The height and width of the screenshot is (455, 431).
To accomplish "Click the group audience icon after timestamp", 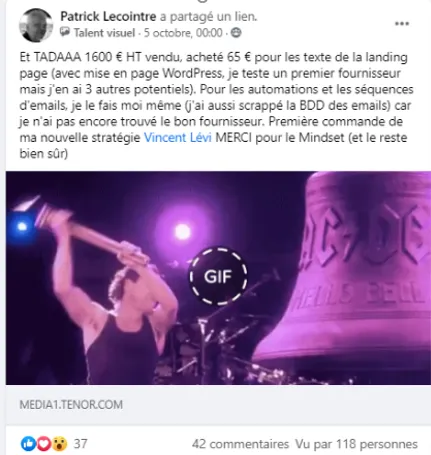I will point(236,33).
